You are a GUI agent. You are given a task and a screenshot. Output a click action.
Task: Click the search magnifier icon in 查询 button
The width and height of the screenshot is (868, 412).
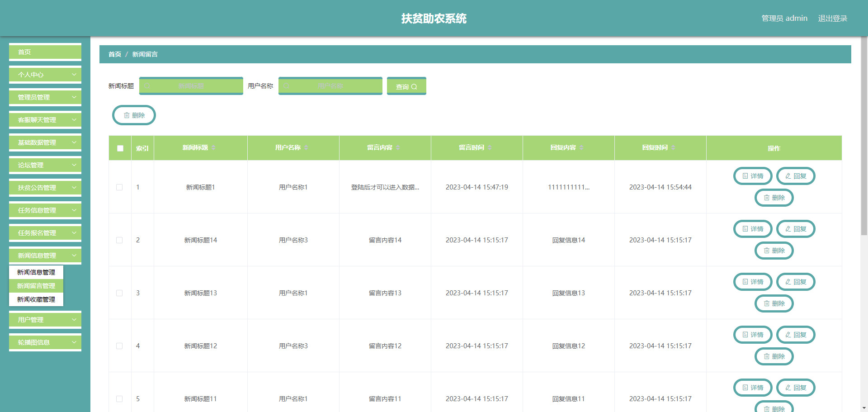click(414, 87)
